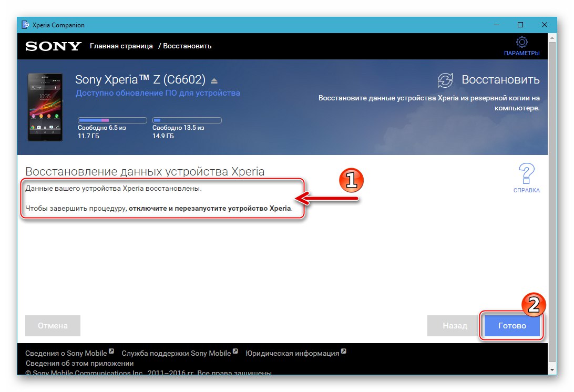Viewport: 574px width, 392px height.
Task: Go to Главная страница breadcrumb
Action: pos(121,46)
